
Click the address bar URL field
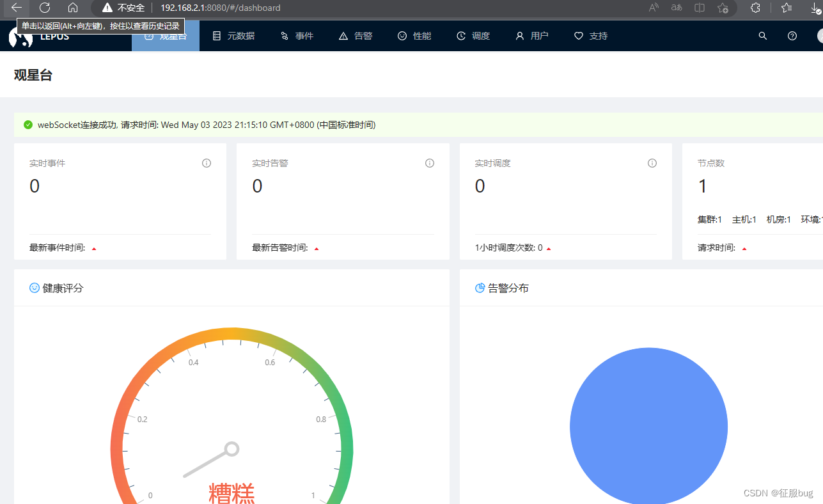(220, 8)
